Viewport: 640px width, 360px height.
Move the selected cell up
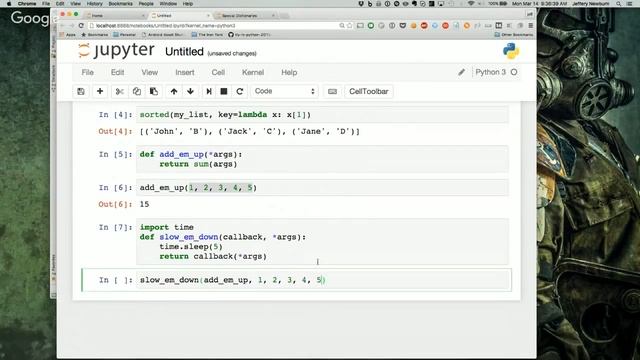[174, 91]
